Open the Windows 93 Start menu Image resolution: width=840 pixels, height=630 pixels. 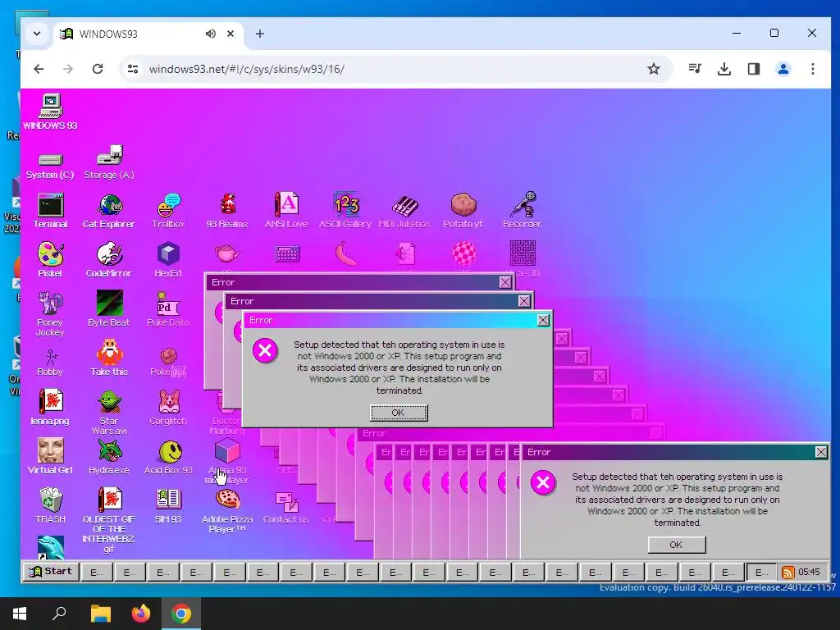pyautogui.click(x=51, y=572)
